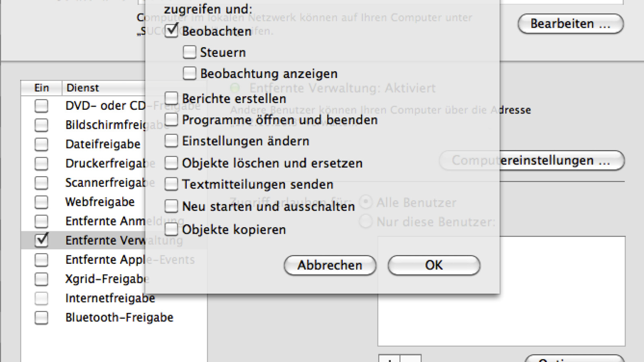This screenshot has height=362, width=644.
Task: Click the Computereinstellungen button
Action: [531, 160]
